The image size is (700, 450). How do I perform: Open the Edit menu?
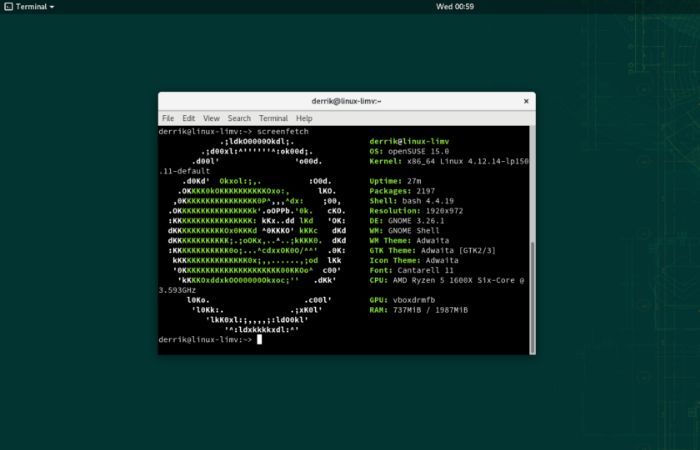(188, 118)
